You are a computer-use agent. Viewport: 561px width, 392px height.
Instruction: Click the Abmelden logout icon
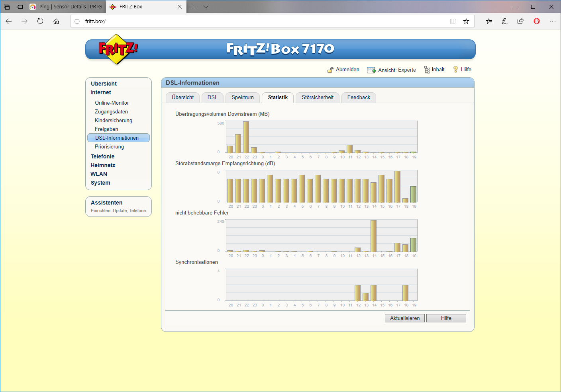(330, 70)
